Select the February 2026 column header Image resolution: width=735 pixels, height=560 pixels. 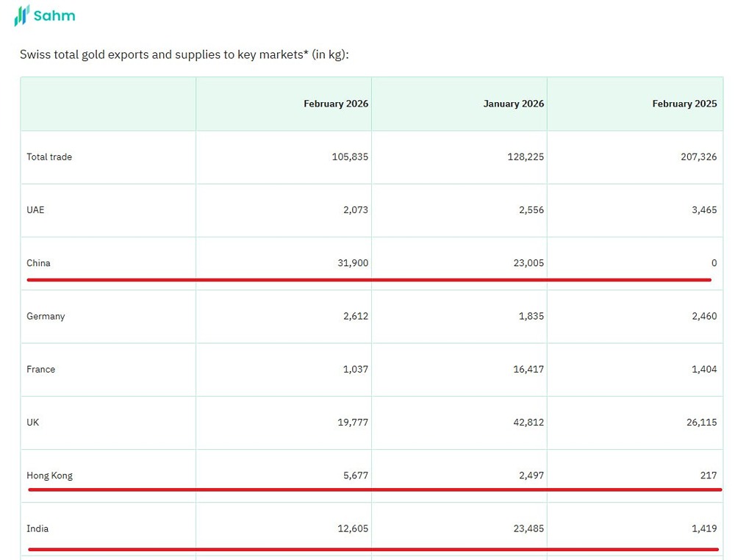point(336,104)
